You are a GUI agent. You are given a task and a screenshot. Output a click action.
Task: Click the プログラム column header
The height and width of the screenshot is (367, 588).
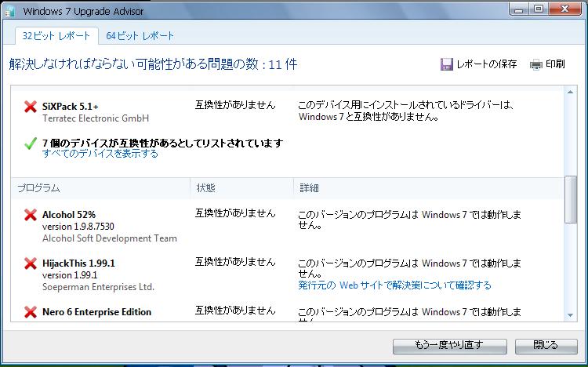(x=100, y=188)
